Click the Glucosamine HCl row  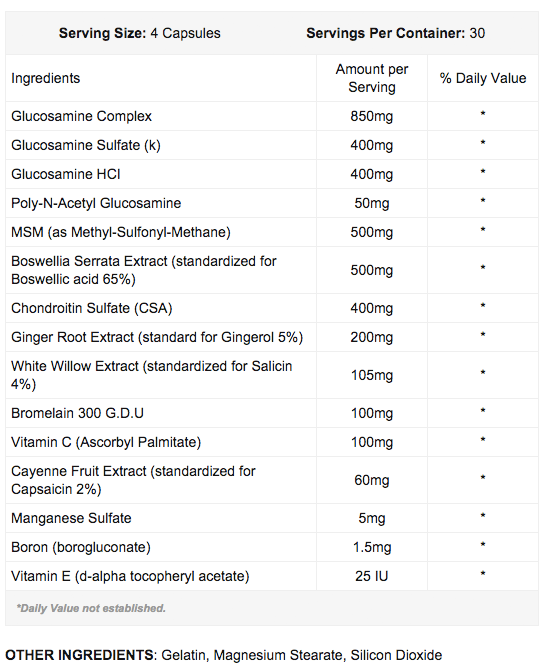pyautogui.click(x=272, y=174)
